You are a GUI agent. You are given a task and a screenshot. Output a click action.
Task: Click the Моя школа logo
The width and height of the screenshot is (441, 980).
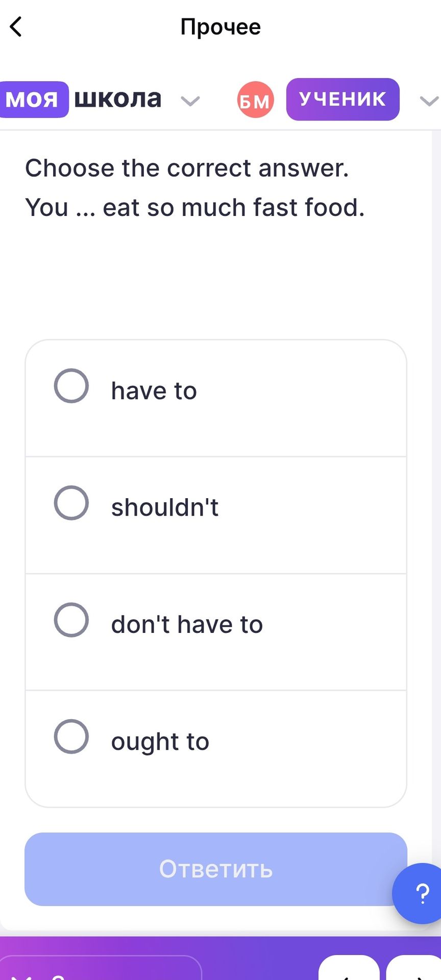(81, 99)
